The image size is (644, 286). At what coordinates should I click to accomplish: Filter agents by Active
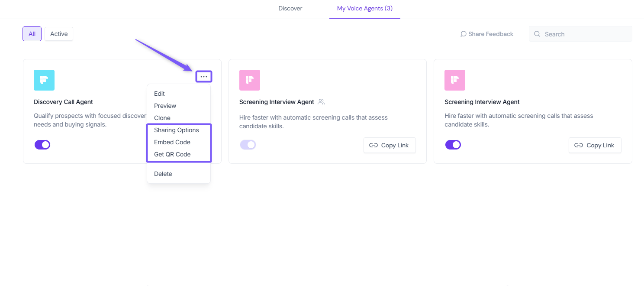(59, 34)
